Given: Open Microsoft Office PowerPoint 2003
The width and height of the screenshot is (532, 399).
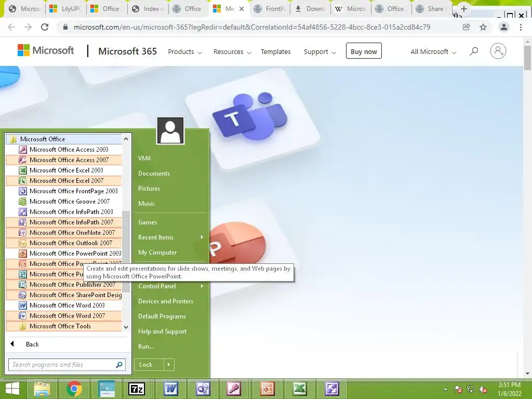Looking at the screenshot, I should click(64, 254).
